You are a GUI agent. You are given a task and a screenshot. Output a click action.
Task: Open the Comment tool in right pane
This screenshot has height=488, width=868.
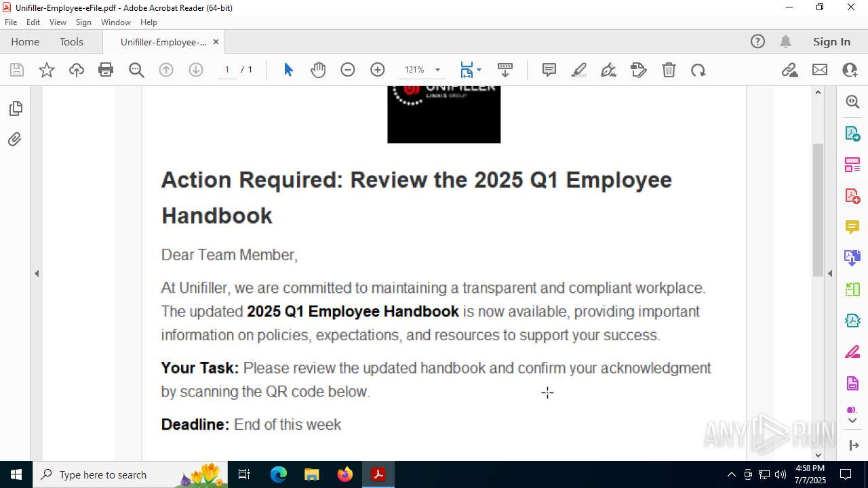852,226
